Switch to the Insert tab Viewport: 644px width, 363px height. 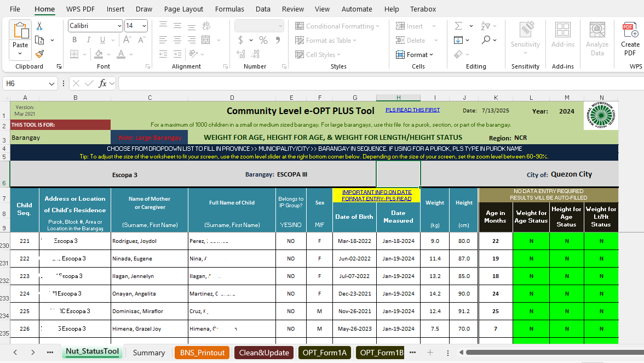116,9
